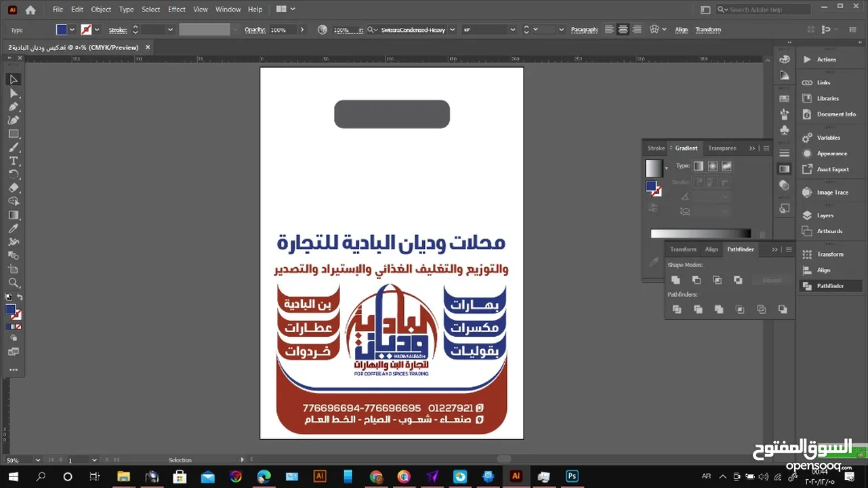Click the Opacity label link
The height and width of the screenshot is (488, 868).
point(255,30)
